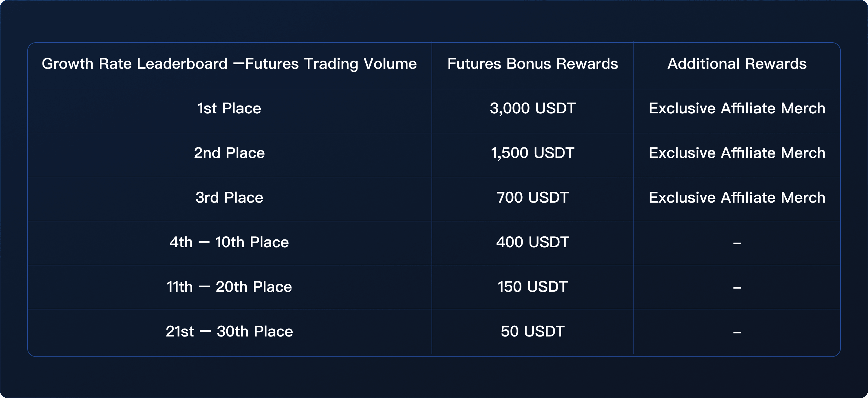Viewport: 868px width, 398px height.
Task: Click the dash in the 400 USDT row
Action: (x=737, y=243)
